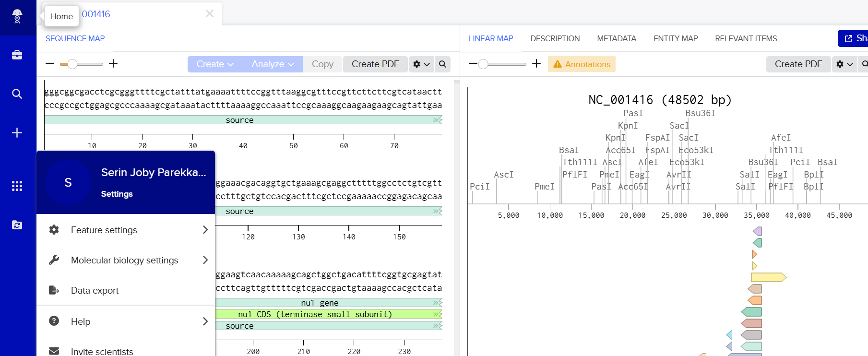The image size is (868, 356).
Task: Click the sequence map zoom slider handle
Action: [72, 64]
